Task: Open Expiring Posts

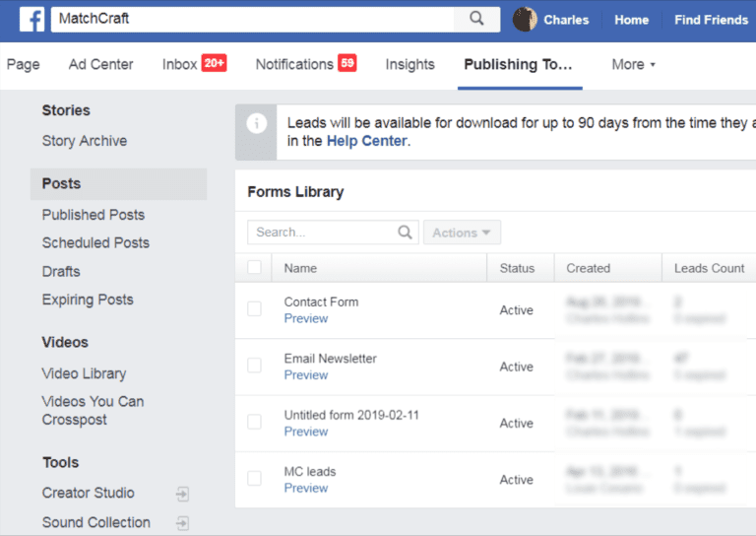Action: coord(88,300)
